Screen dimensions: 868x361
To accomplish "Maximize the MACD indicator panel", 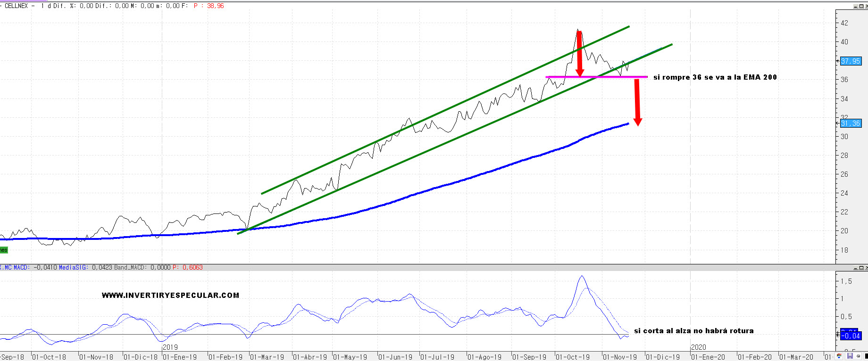I will pyautogui.click(x=860, y=268).
